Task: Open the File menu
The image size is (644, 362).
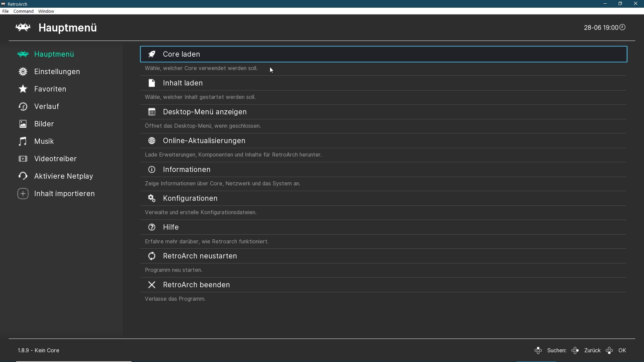Action: tap(5, 11)
